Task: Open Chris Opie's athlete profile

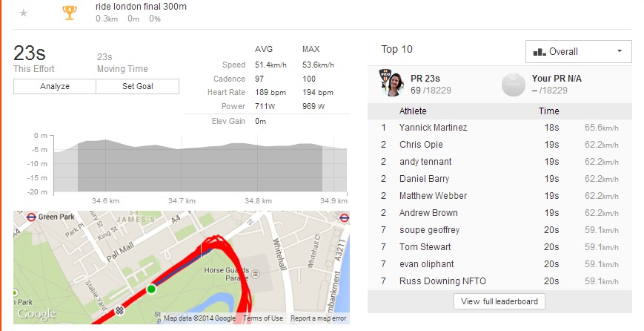Action: (421, 145)
